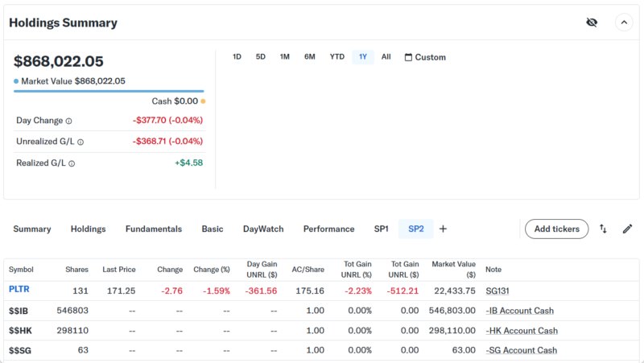Click the Unrealized G/L info icon
The height and width of the screenshot is (363, 644).
pyautogui.click(x=80, y=142)
